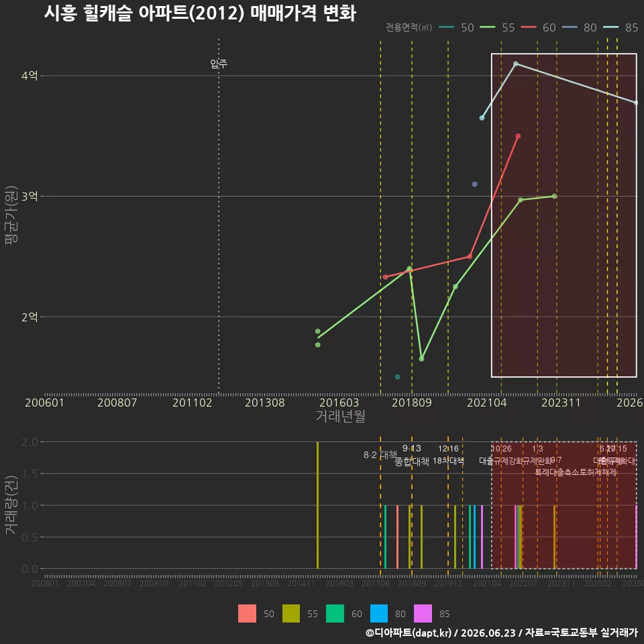This screenshot has height=644, width=644.
Task: Click the 60㎡ green square in bottom legend
Action: coord(335,613)
